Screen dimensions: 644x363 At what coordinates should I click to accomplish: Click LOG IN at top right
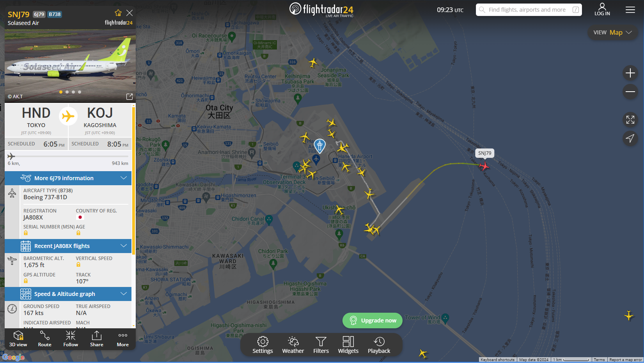(x=602, y=9)
